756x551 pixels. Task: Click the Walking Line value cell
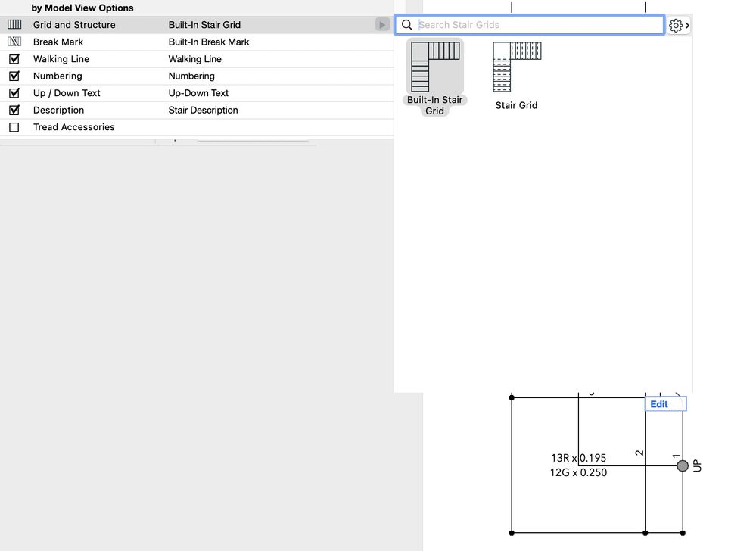pos(194,59)
